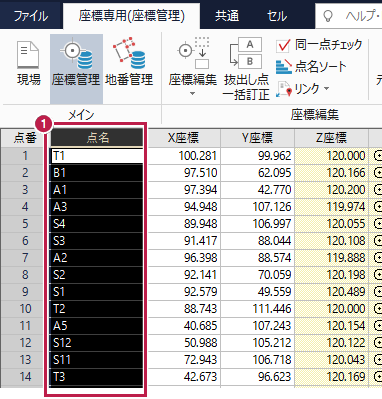Viewport: 382px width, 399px height.
Task: Click point symbol icon in row 11
Action: (x=378, y=326)
